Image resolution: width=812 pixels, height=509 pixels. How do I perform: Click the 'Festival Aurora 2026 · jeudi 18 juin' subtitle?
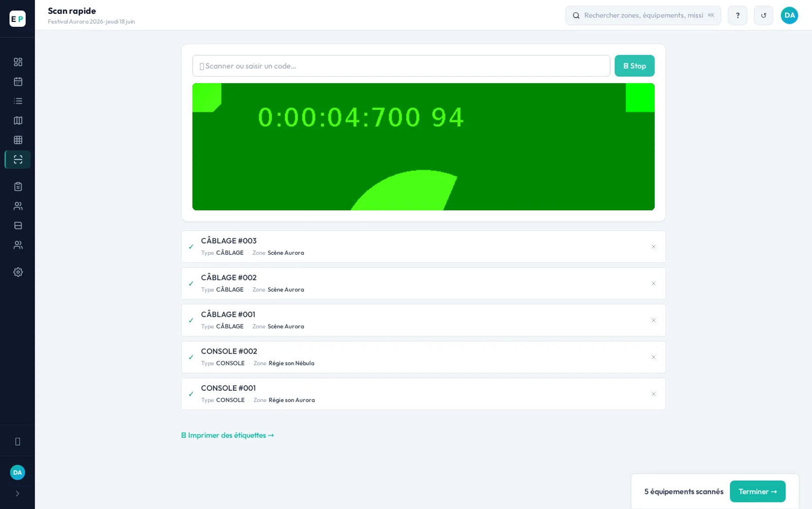coord(91,22)
